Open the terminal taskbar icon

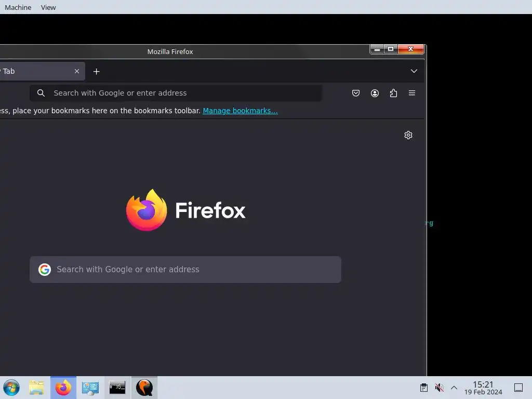(x=117, y=388)
